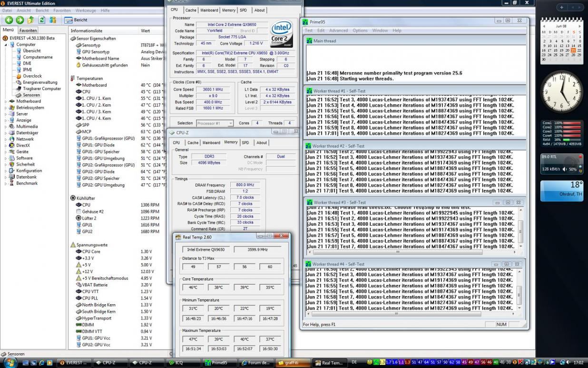The width and height of the screenshot is (588, 368).
Task: Open the Edit menu in Prime95
Action: click(x=321, y=30)
